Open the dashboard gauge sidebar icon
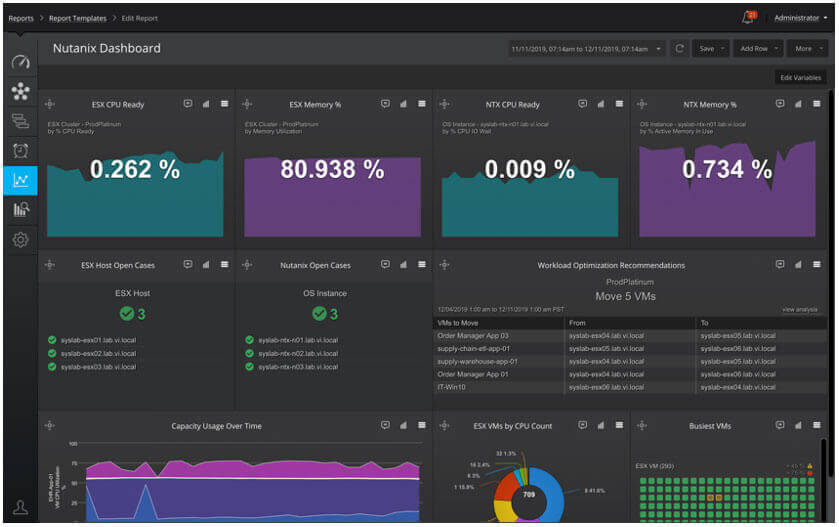839x527 pixels. 20,62
